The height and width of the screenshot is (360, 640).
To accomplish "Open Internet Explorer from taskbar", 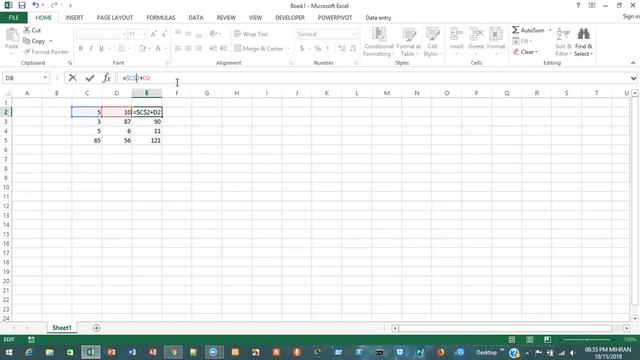I will (x=29, y=352).
